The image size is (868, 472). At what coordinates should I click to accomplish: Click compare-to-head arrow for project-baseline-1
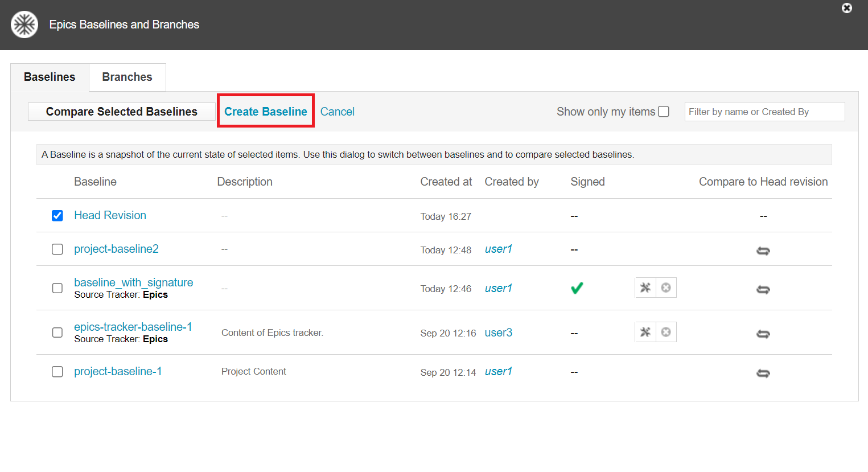pyautogui.click(x=763, y=373)
